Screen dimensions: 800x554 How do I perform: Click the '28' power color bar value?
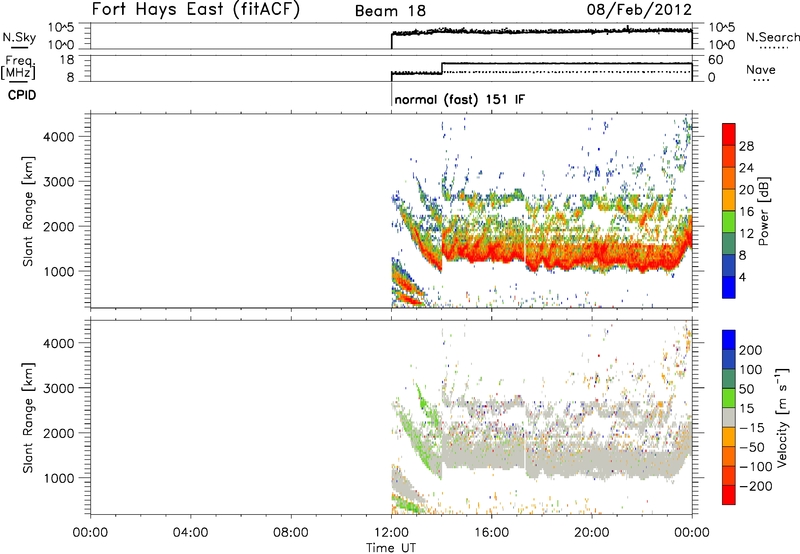(746, 146)
